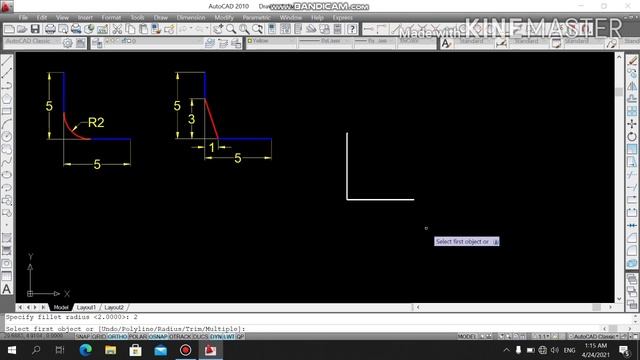Toggle ORTHO mode in status bar
Viewport: 640px width, 360px height.
coord(117,337)
